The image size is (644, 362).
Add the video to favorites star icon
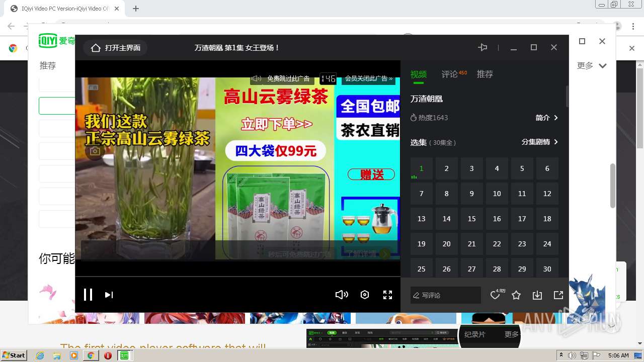516,295
